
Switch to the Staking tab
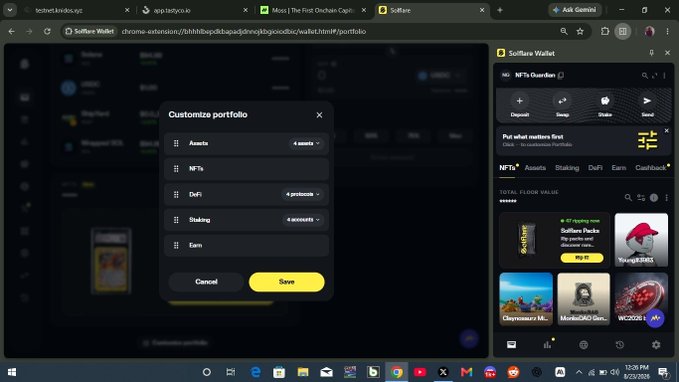point(567,168)
